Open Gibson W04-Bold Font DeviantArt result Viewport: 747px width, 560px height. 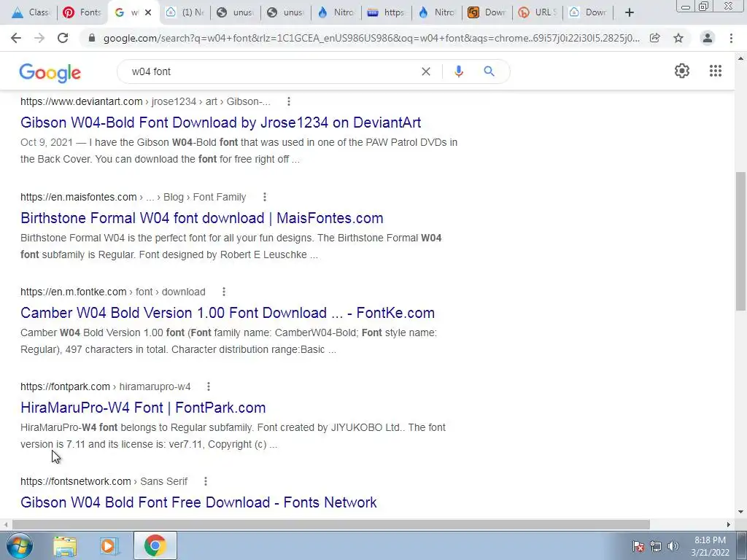(220, 122)
